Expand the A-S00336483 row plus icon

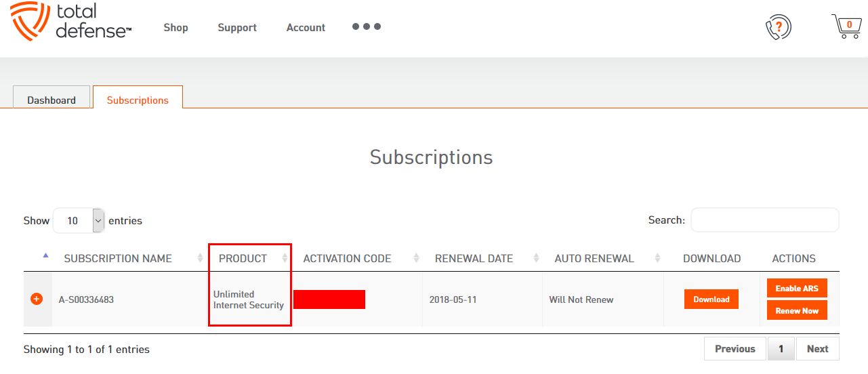[x=37, y=299]
